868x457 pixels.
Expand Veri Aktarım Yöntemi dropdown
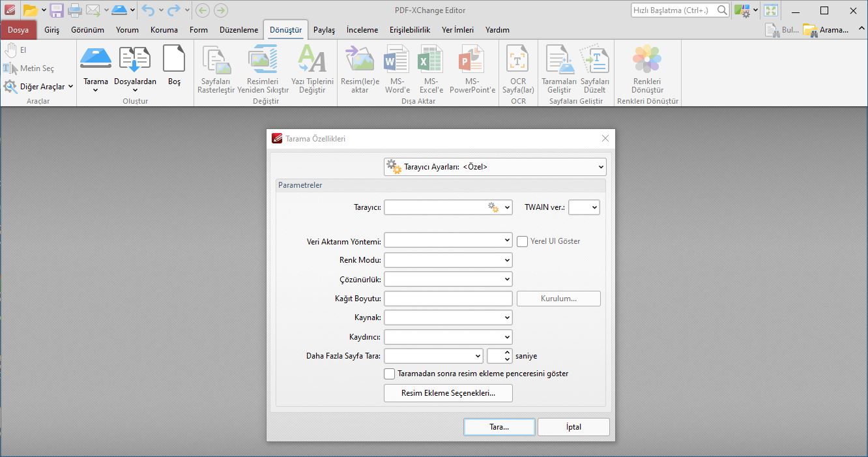point(448,241)
